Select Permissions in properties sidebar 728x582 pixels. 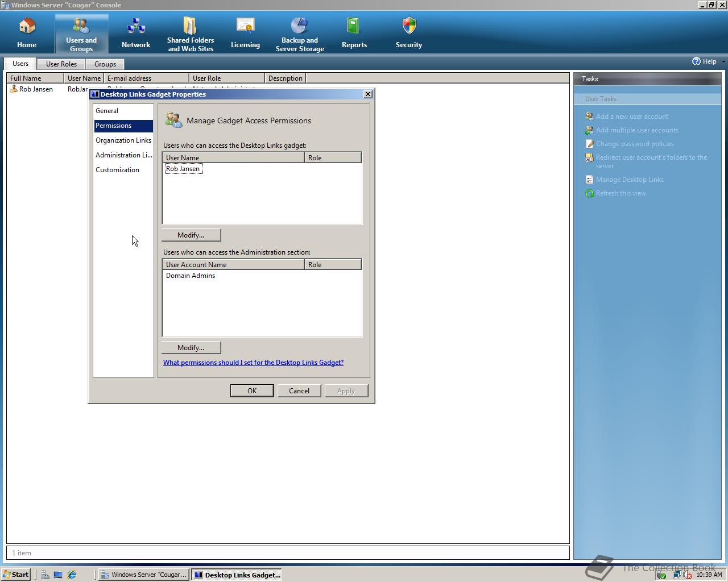point(123,126)
